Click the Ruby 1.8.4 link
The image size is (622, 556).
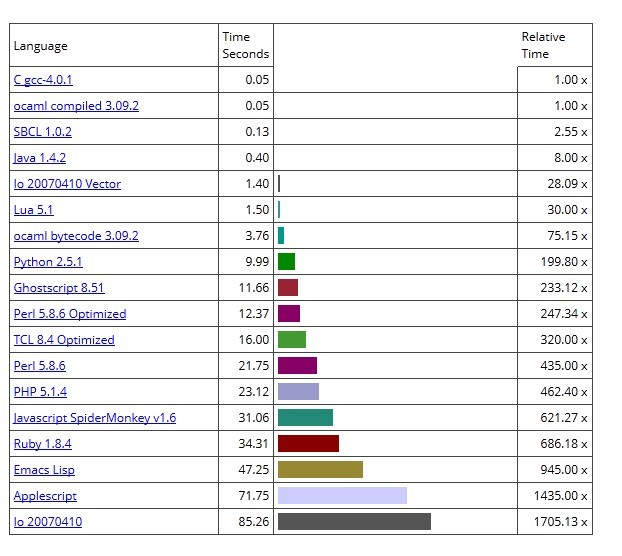(42, 444)
